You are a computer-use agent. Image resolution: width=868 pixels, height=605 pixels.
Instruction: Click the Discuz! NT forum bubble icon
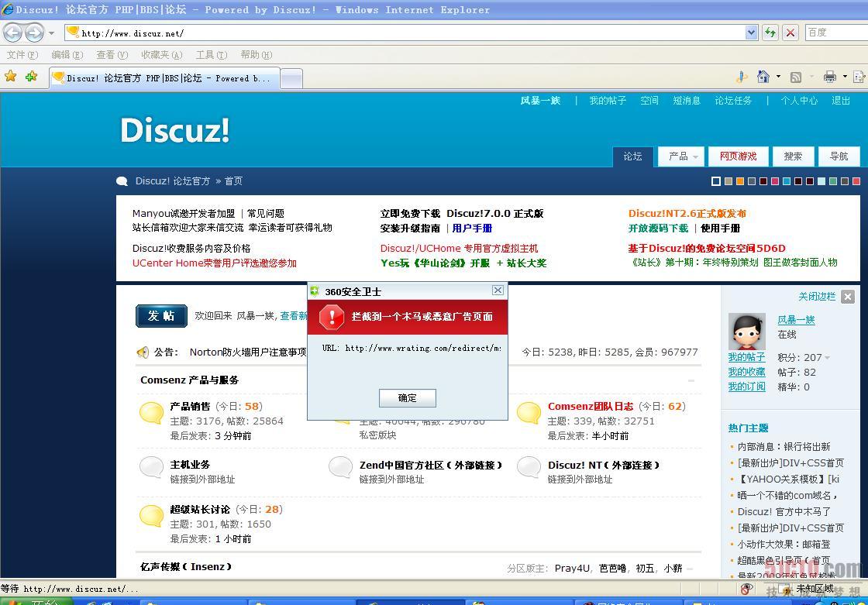[529, 467]
